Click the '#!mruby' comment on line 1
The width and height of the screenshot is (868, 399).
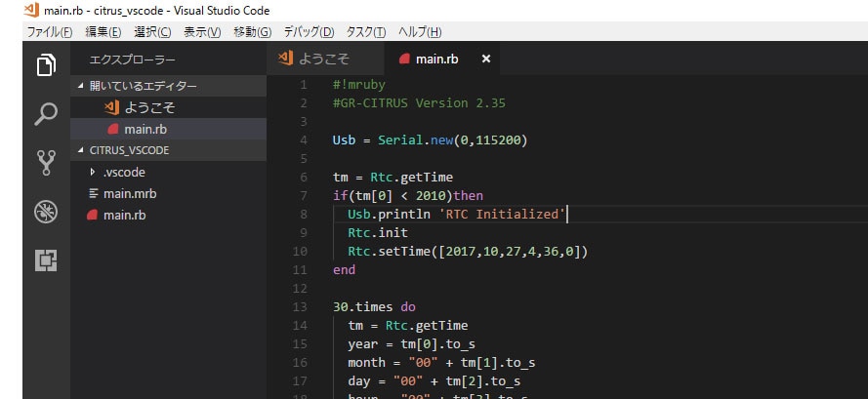(x=358, y=85)
